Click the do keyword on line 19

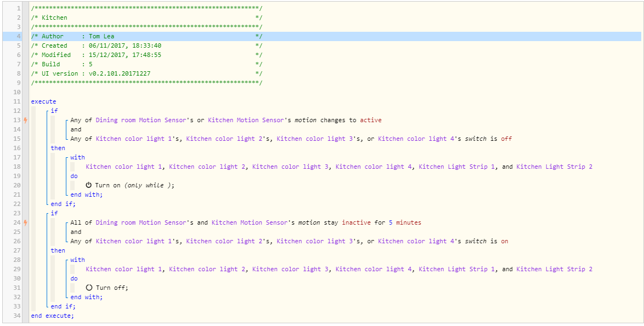coord(74,176)
